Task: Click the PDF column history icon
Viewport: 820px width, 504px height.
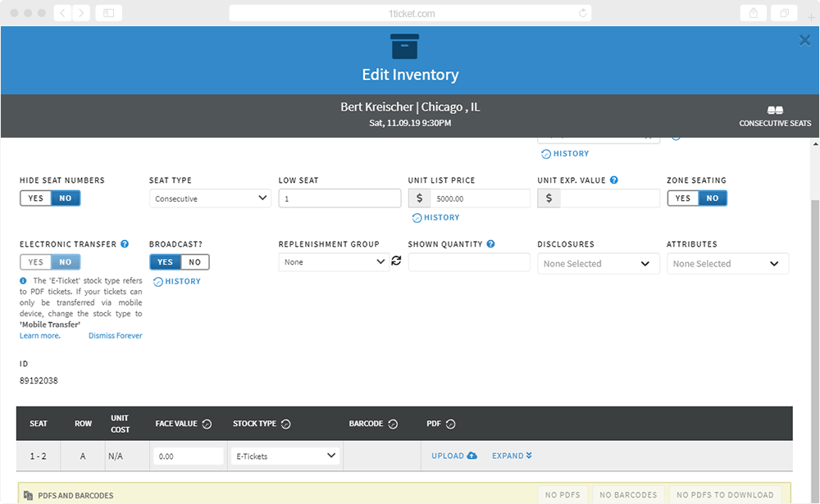Action: 450,424
